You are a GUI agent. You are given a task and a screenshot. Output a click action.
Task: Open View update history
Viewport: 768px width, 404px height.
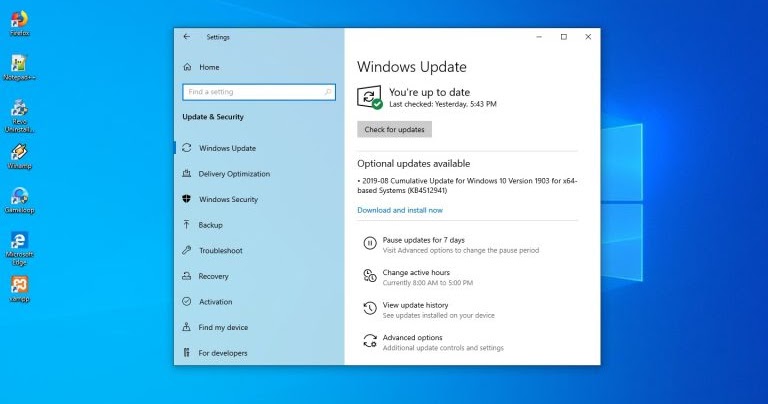tap(415, 305)
